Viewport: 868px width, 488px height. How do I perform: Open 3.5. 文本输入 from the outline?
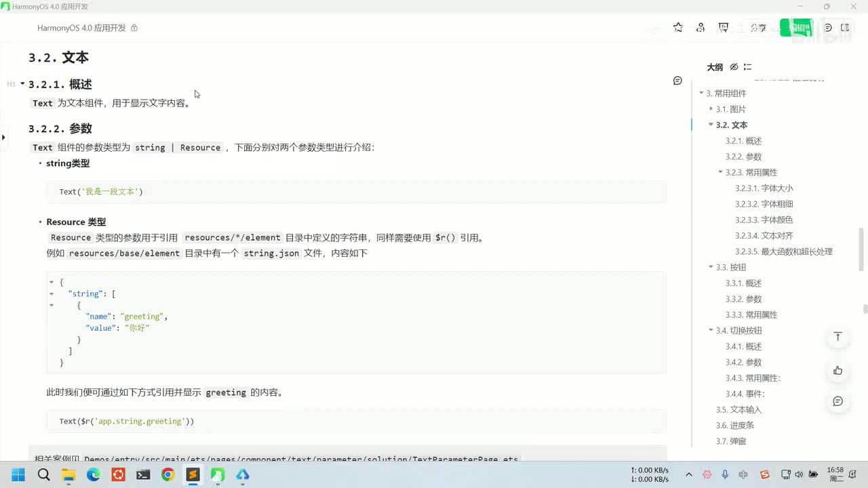click(x=739, y=409)
